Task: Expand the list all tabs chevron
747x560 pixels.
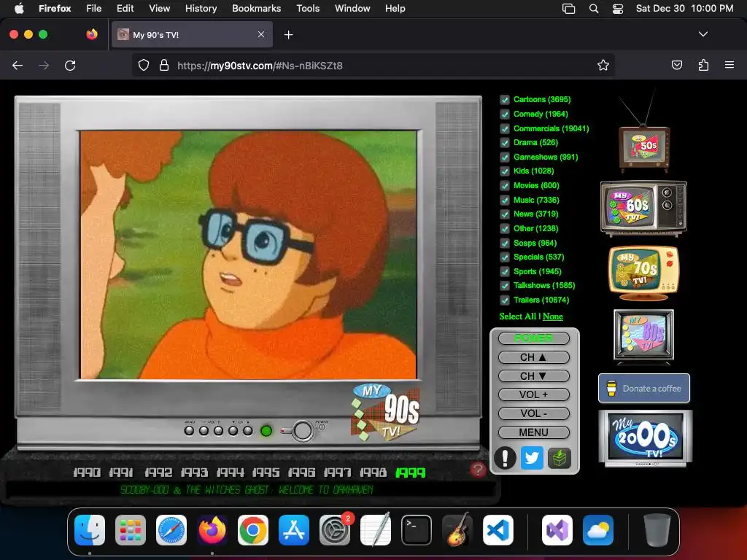Action: [703, 34]
